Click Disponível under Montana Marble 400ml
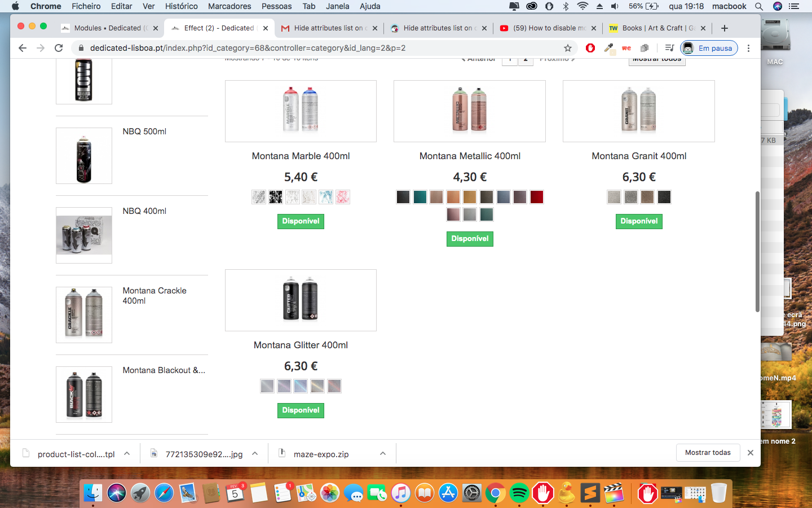812x508 pixels. [301, 221]
